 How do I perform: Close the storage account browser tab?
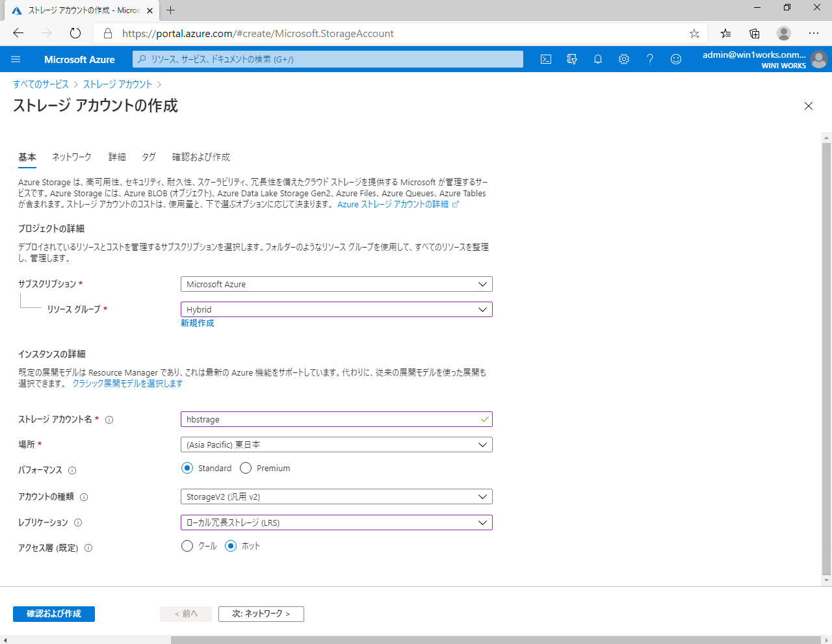tap(150, 10)
